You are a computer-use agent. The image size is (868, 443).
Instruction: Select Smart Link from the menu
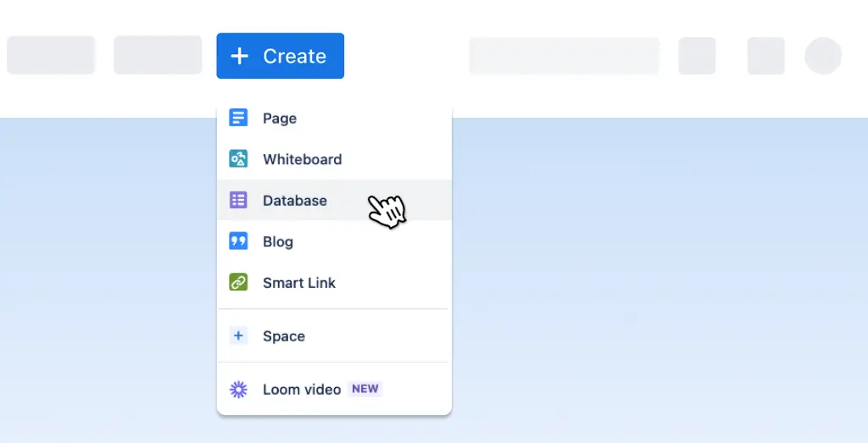pos(299,283)
